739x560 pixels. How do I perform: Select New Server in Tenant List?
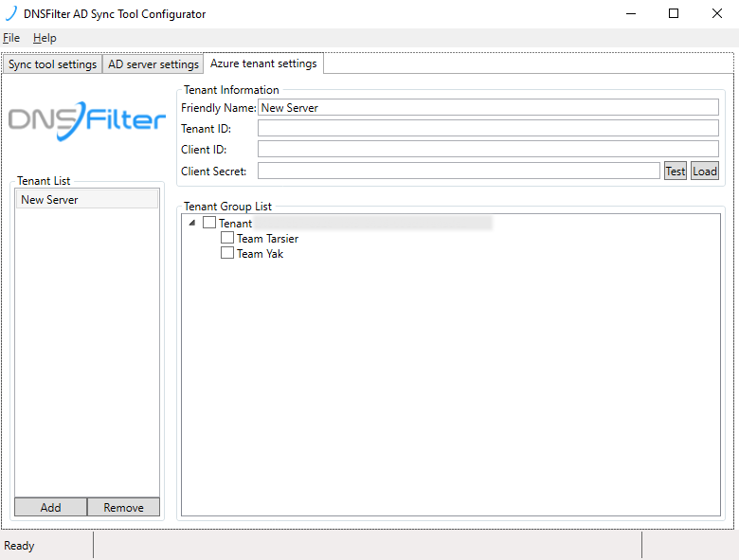point(87,199)
